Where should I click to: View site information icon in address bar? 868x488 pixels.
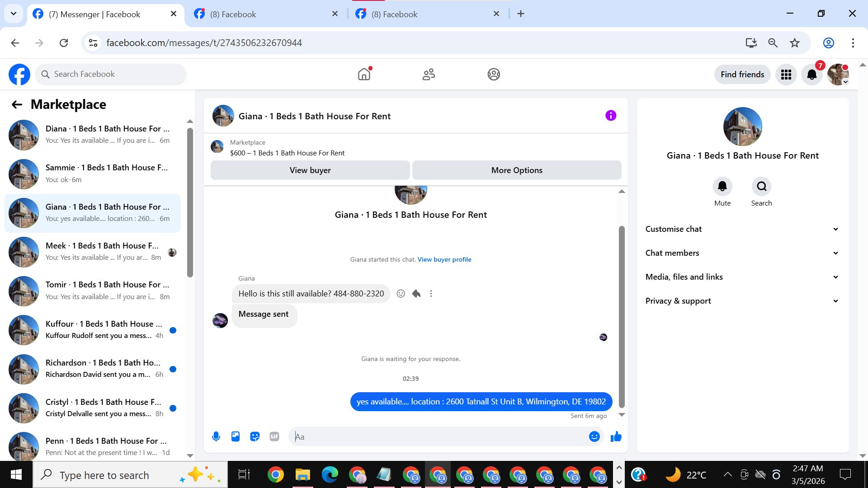93,43
